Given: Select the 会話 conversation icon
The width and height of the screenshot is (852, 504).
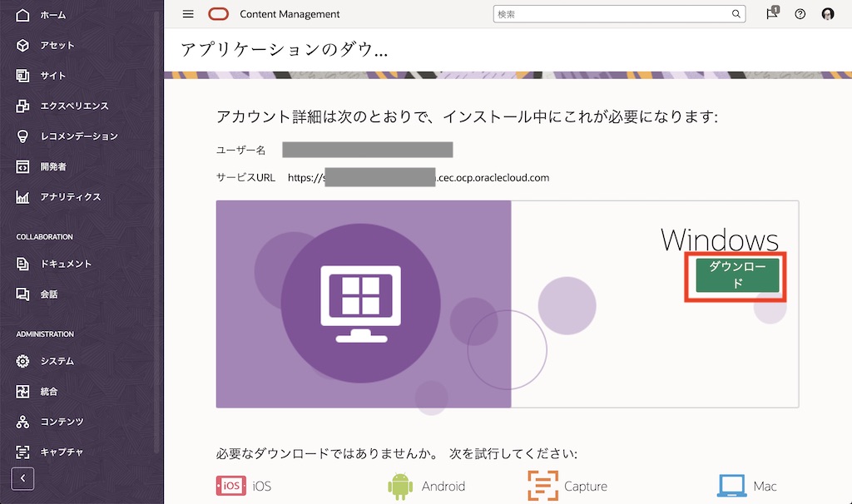Looking at the screenshot, I should point(24,293).
